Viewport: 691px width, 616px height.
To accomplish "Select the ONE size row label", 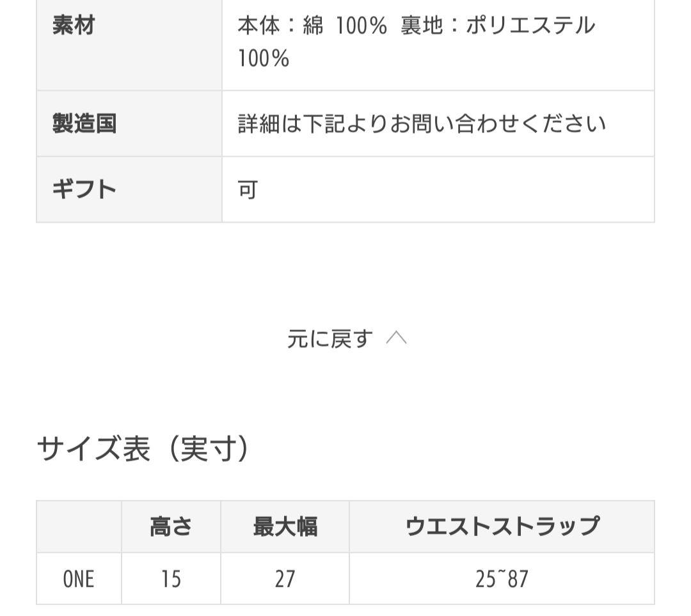I will (79, 579).
